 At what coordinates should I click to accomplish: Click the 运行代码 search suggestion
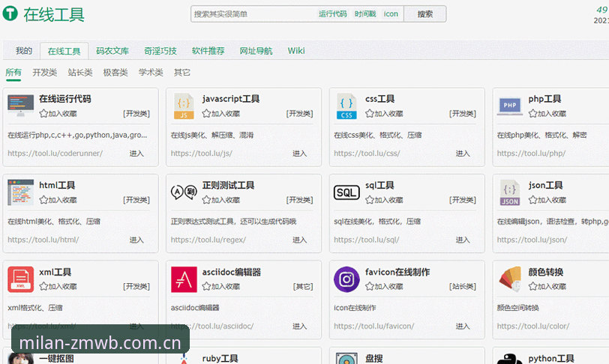tap(333, 14)
